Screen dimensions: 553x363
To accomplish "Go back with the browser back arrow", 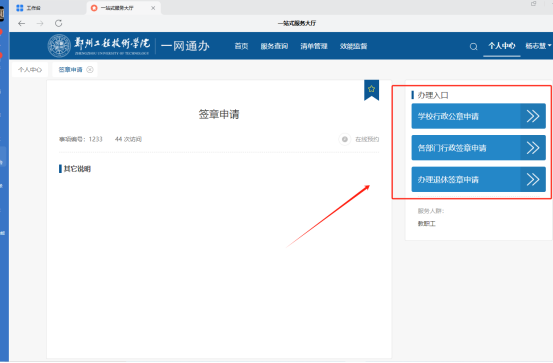I will 22,23.
